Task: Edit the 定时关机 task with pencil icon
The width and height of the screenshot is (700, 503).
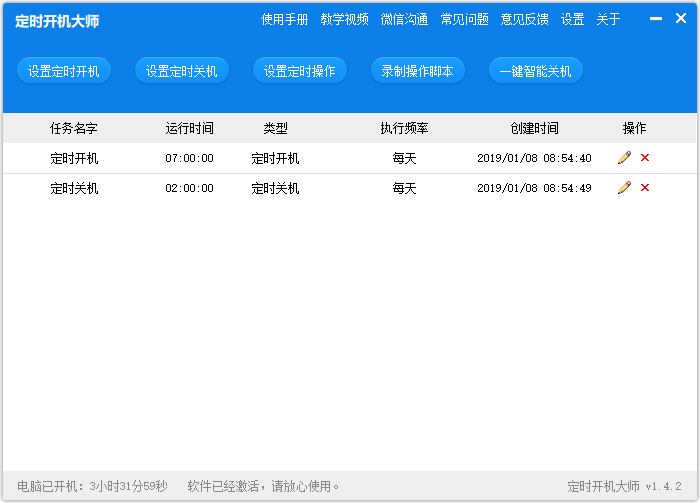Action: [x=624, y=187]
